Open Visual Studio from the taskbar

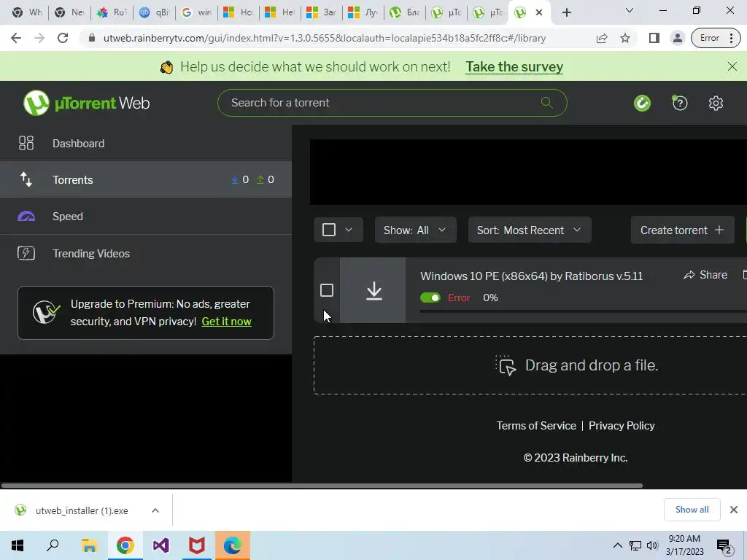[161, 545]
